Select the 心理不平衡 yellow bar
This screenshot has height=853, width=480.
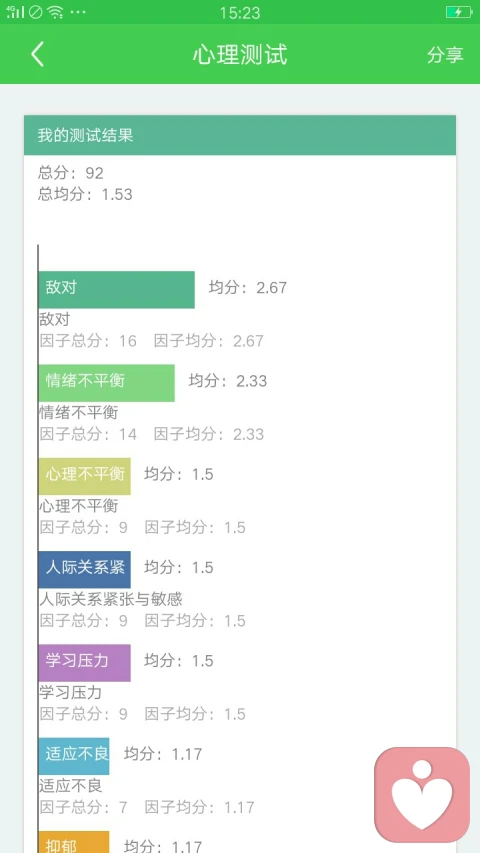coord(84,476)
